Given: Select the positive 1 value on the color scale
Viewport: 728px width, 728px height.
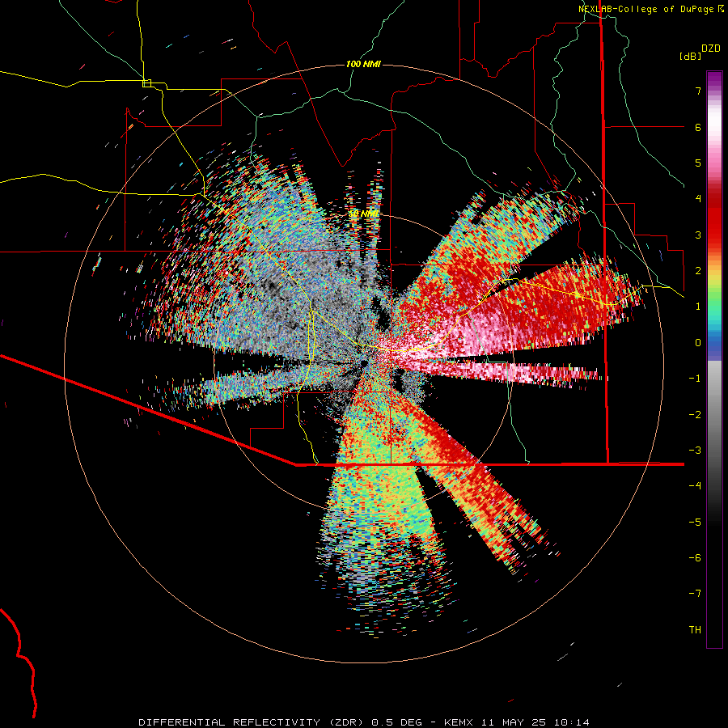Looking at the screenshot, I should coord(698,307).
